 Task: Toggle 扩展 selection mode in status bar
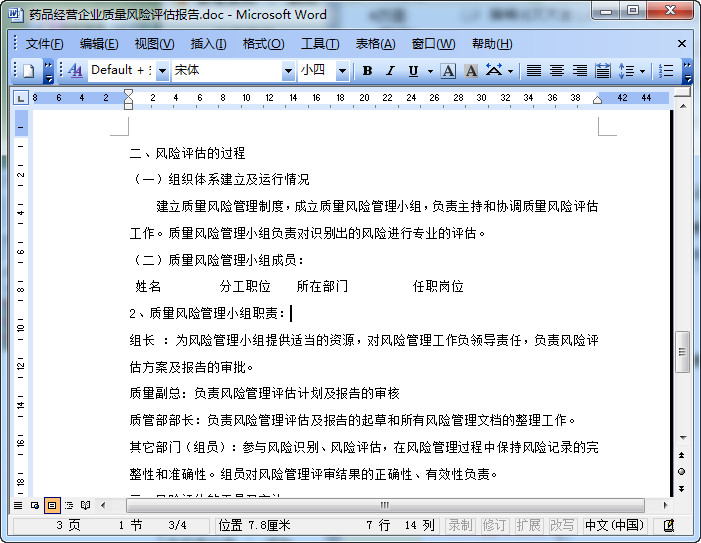[528, 525]
